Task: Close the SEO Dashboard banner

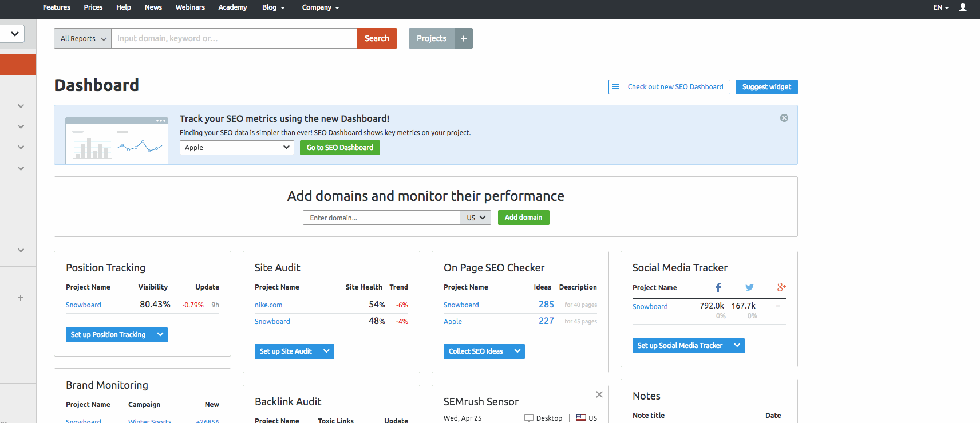Action: 784,118
